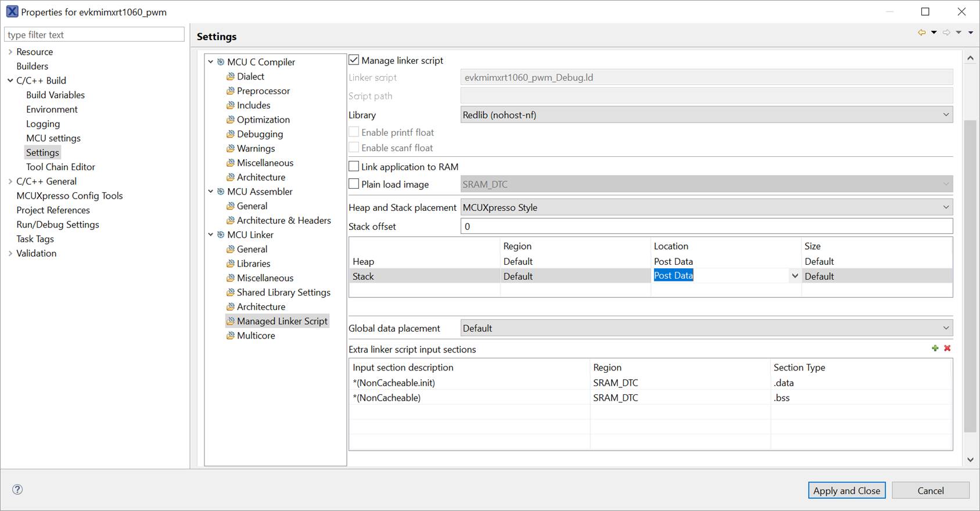Select Tool Chain Editor in sidebar
The image size is (980, 511).
coord(60,167)
